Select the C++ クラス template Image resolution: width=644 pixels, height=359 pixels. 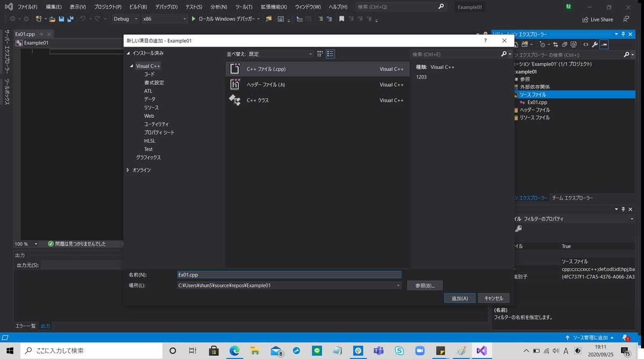tap(317, 100)
